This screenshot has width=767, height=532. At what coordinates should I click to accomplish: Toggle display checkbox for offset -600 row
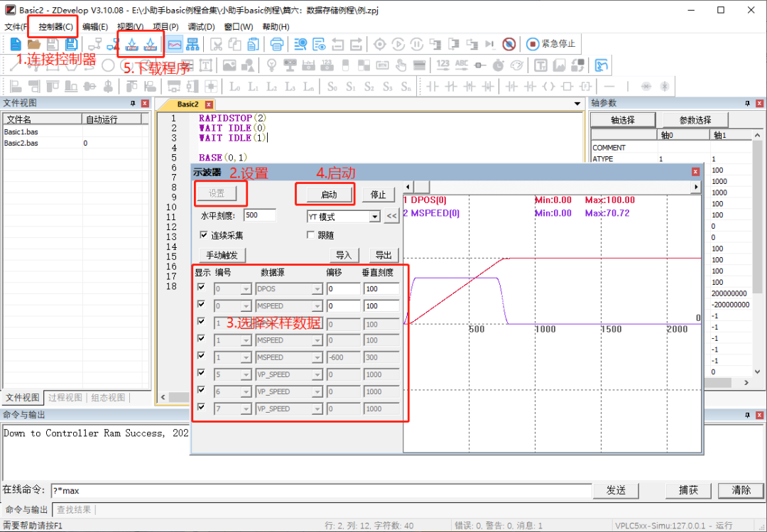coord(201,356)
